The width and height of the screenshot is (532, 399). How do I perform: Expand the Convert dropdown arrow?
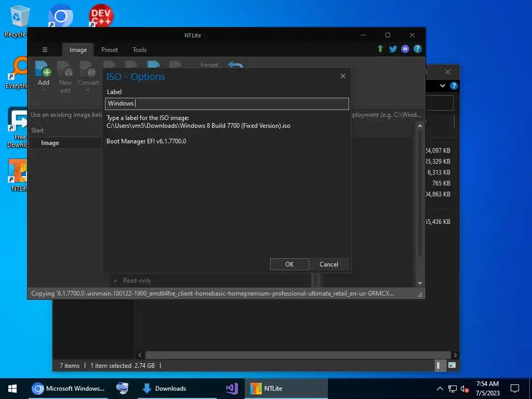pos(88,90)
